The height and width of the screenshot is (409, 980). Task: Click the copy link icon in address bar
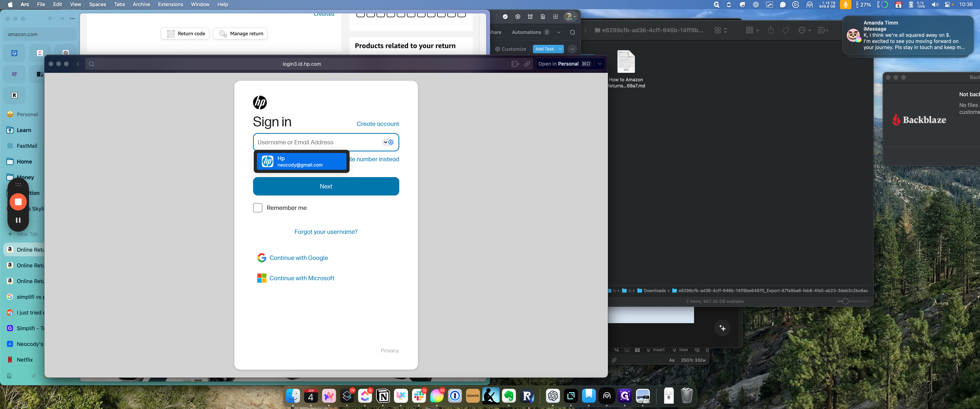tap(527, 64)
